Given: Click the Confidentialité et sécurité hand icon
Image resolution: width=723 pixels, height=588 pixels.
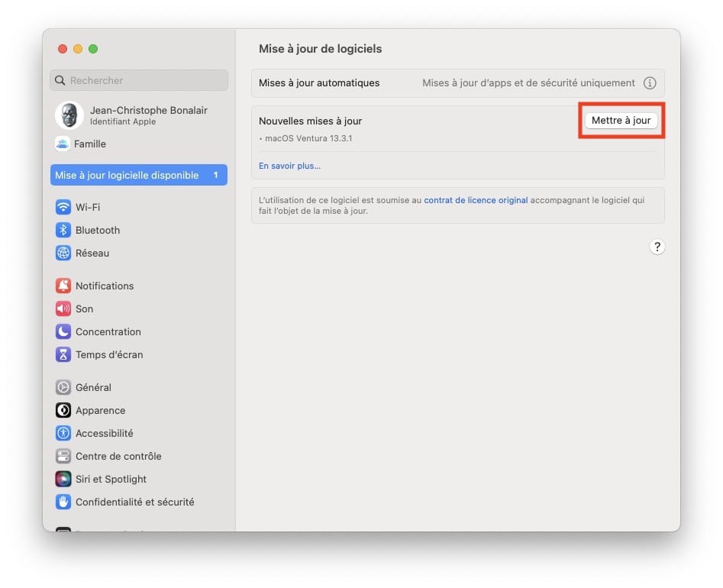Looking at the screenshot, I should (x=63, y=502).
